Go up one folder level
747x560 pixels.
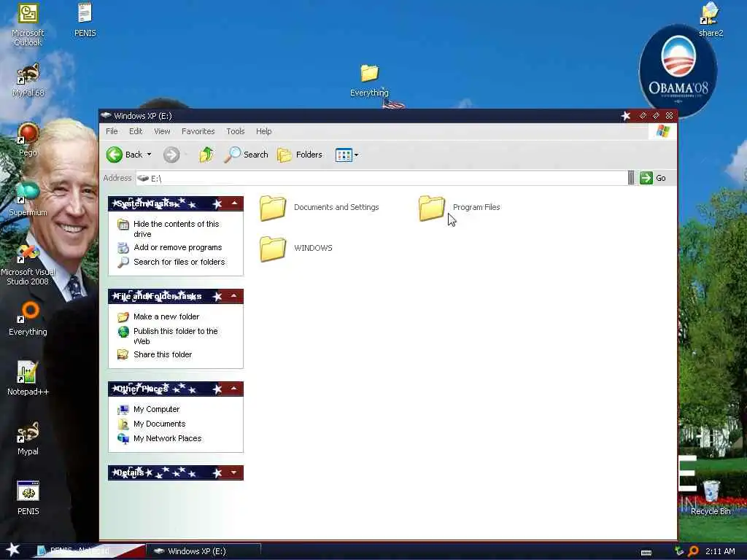click(206, 155)
